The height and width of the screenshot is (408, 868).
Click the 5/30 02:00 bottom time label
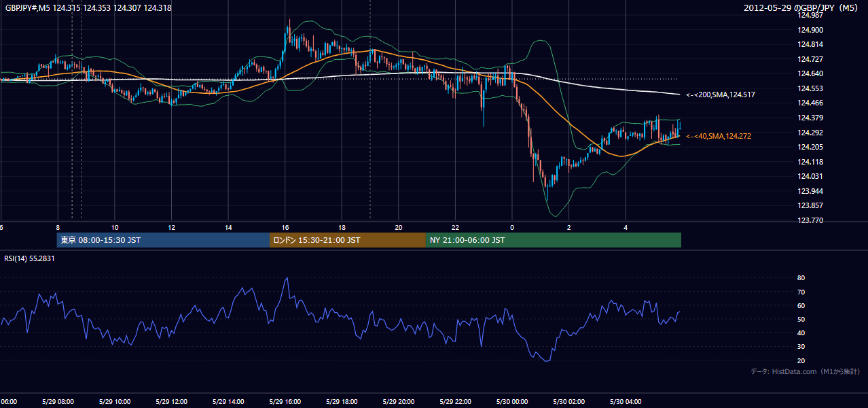(x=569, y=402)
